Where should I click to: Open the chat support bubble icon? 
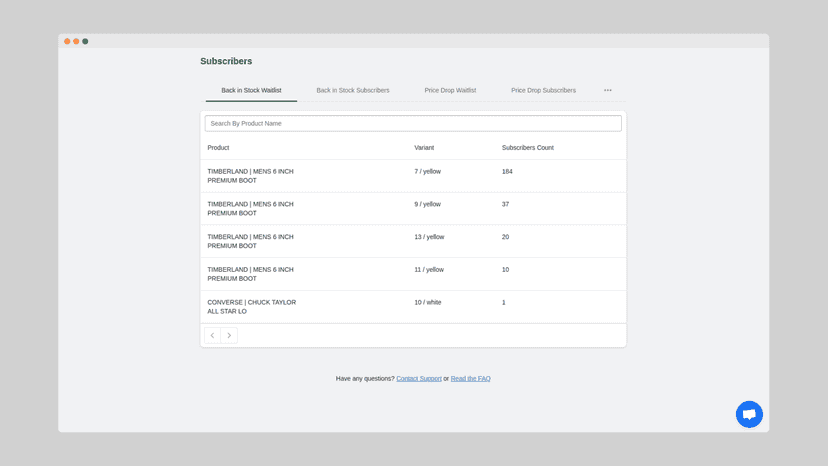(x=749, y=414)
